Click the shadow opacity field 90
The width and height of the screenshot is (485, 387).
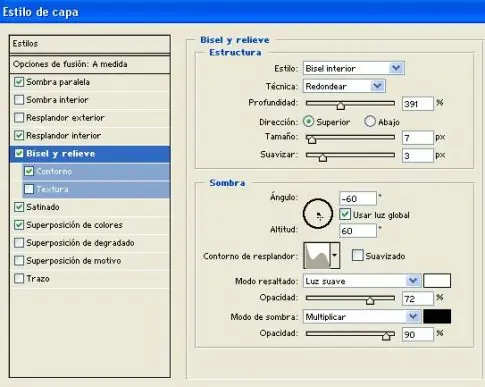pos(418,334)
